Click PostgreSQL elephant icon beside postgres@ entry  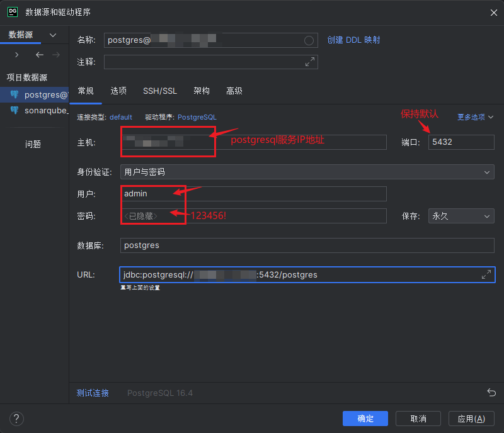(x=14, y=94)
